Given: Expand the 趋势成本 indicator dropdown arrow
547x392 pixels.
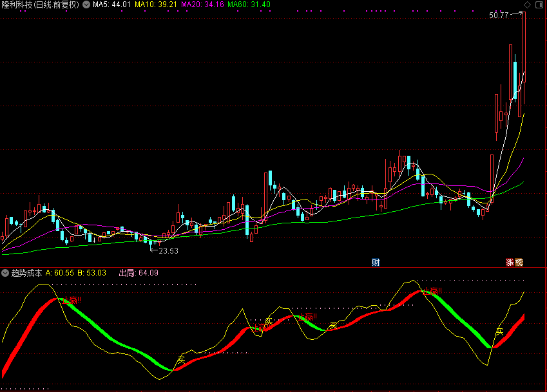Looking at the screenshot, I should (5, 273).
